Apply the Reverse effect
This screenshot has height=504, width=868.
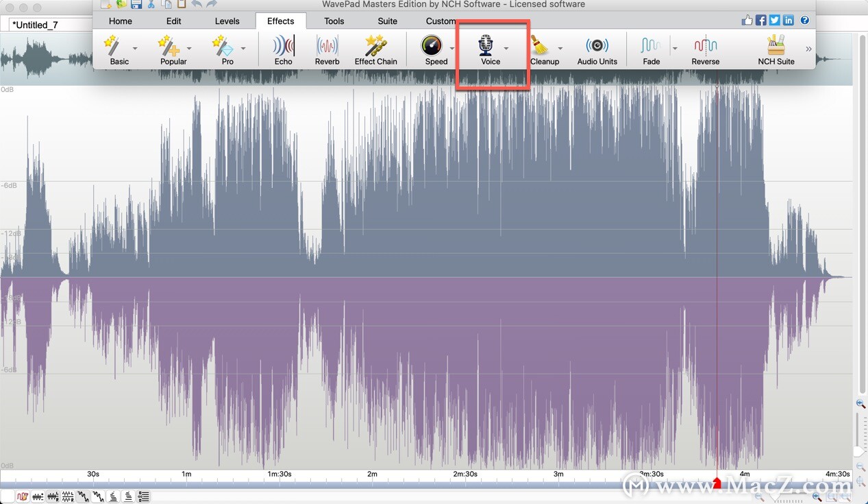coord(705,51)
